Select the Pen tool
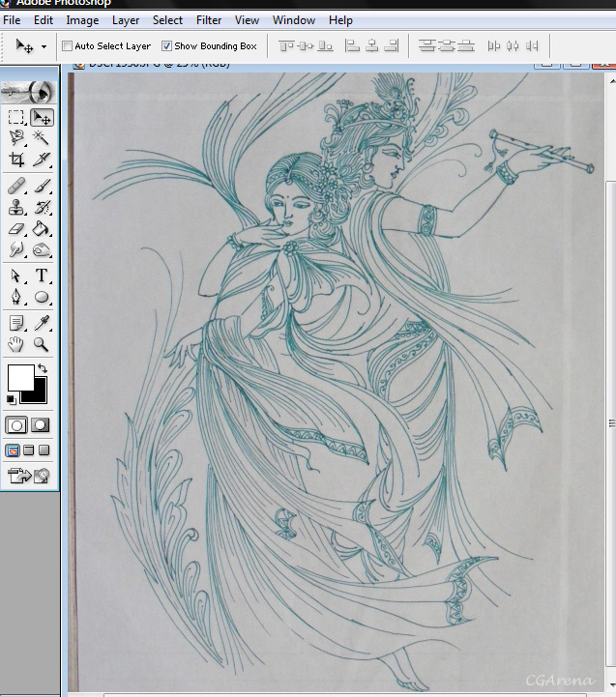This screenshot has height=697, width=616. coord(16,297)
